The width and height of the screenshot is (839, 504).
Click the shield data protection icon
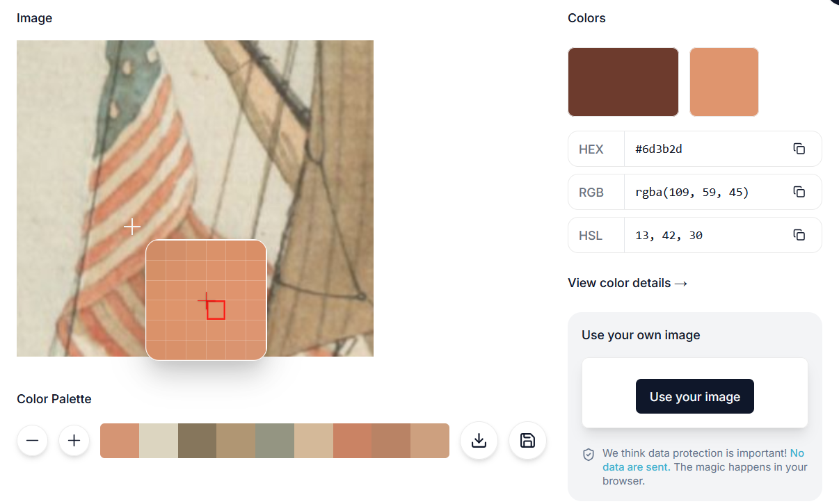589,454
